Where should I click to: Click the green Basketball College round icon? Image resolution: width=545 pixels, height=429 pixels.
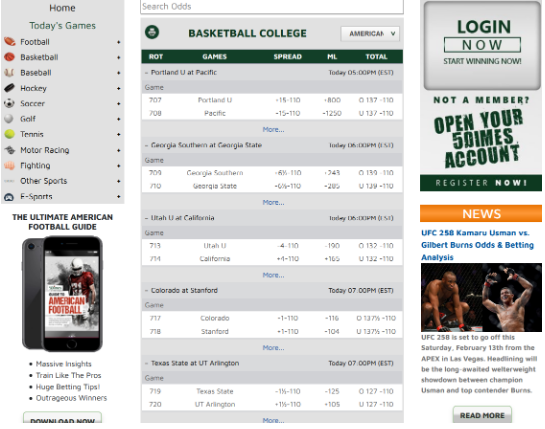pyautogui.click(x=152, y=32)
